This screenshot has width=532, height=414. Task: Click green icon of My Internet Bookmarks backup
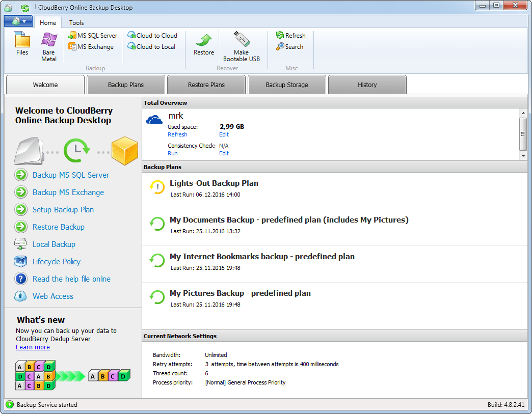click(157, 260)
